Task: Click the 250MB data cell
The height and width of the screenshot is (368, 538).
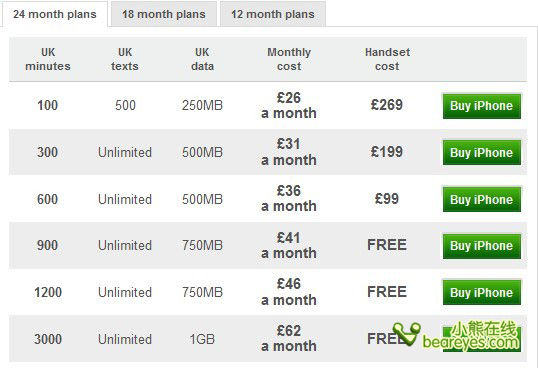Action: click(202, 105)
